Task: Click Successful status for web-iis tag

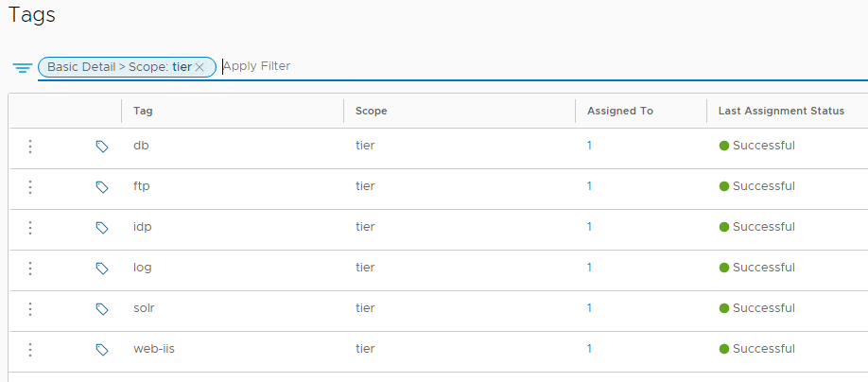Action: coord(763,349)
